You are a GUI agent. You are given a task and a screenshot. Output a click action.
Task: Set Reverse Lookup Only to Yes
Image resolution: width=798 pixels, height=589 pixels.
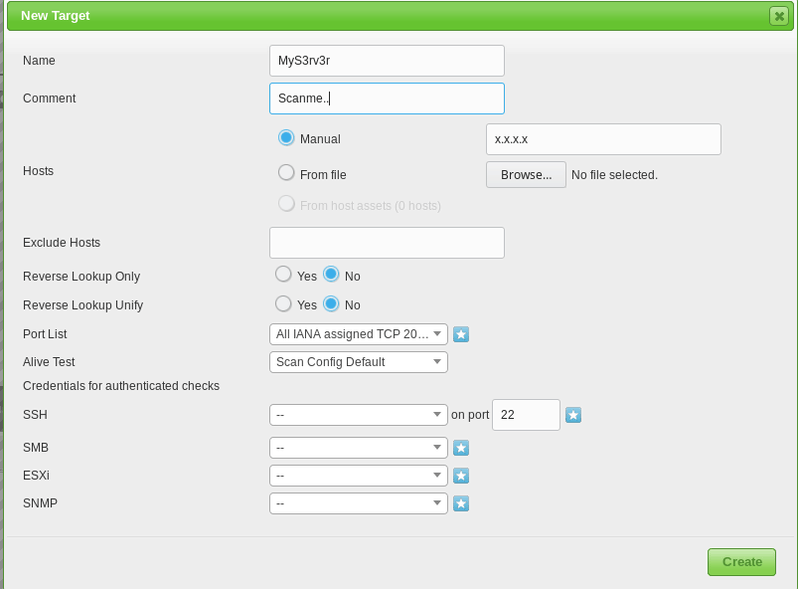tap(284, 275)
